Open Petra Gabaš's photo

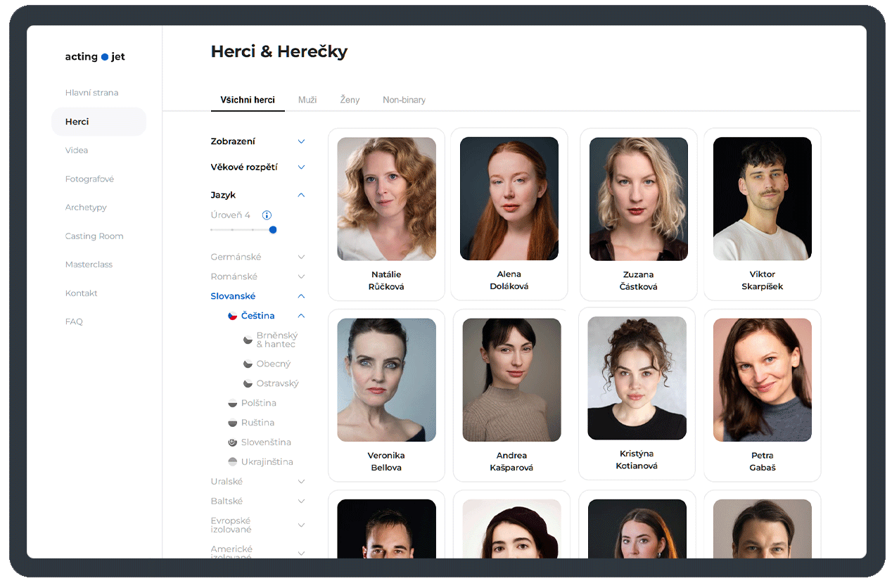coord(763,380)
